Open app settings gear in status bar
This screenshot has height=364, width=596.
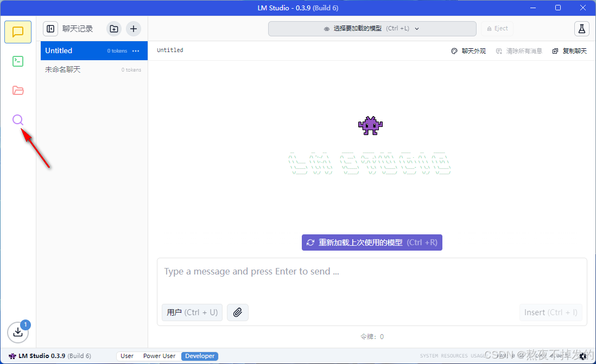tap(583, 356)
